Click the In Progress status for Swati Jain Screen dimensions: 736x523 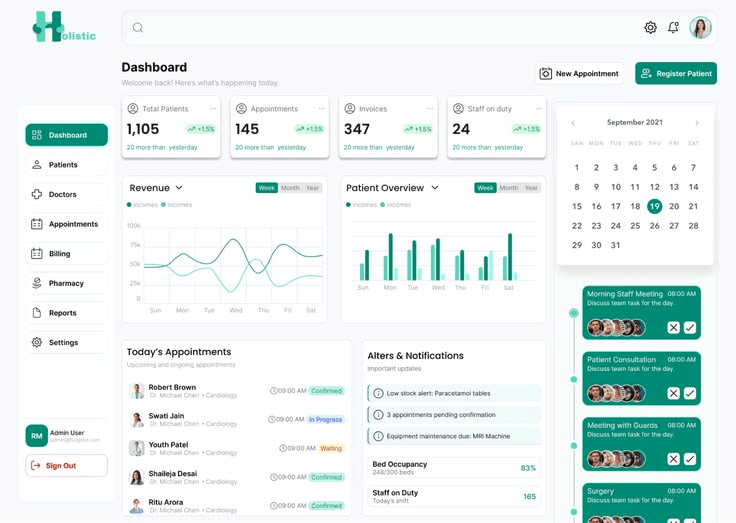[325, 419]
